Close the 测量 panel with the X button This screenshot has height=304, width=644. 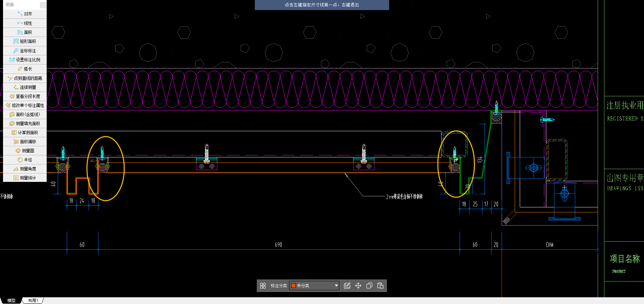click(43, 5)
